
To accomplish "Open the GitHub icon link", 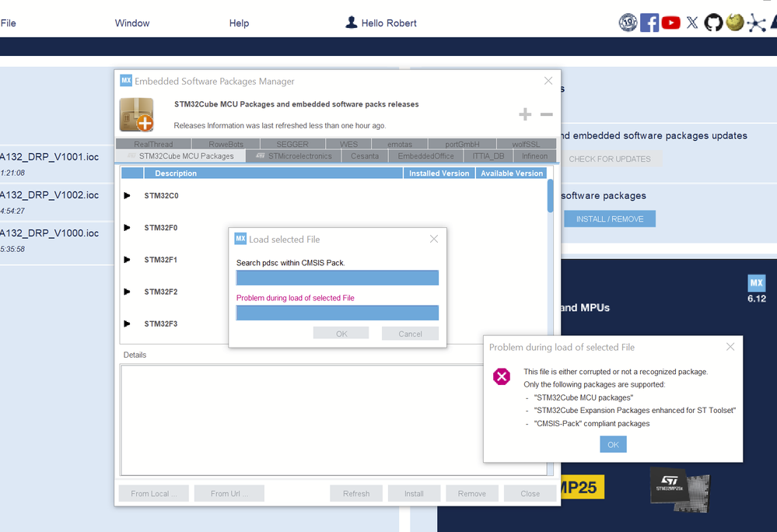I will 713,23.
